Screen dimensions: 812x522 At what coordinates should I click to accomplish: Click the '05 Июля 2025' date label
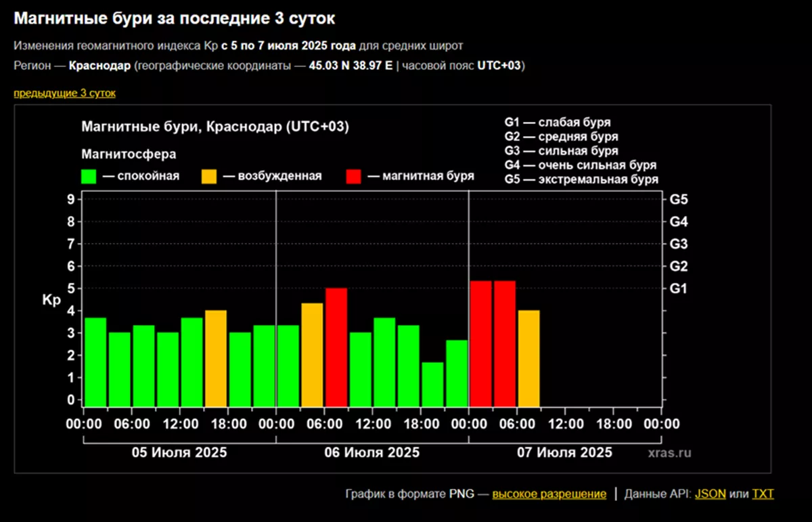click(x=179, y=452)
